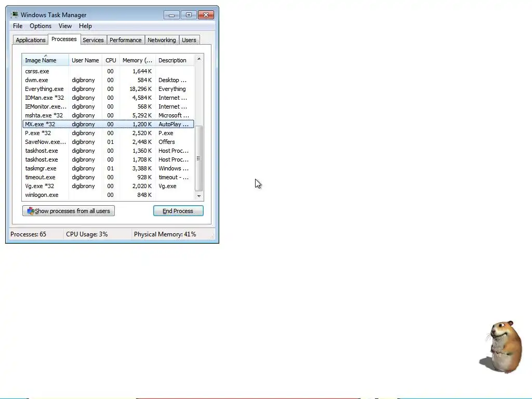Select the MX.exe *32 process
The width and height of the screenshot is (532, 399).
tap(108, 124)
